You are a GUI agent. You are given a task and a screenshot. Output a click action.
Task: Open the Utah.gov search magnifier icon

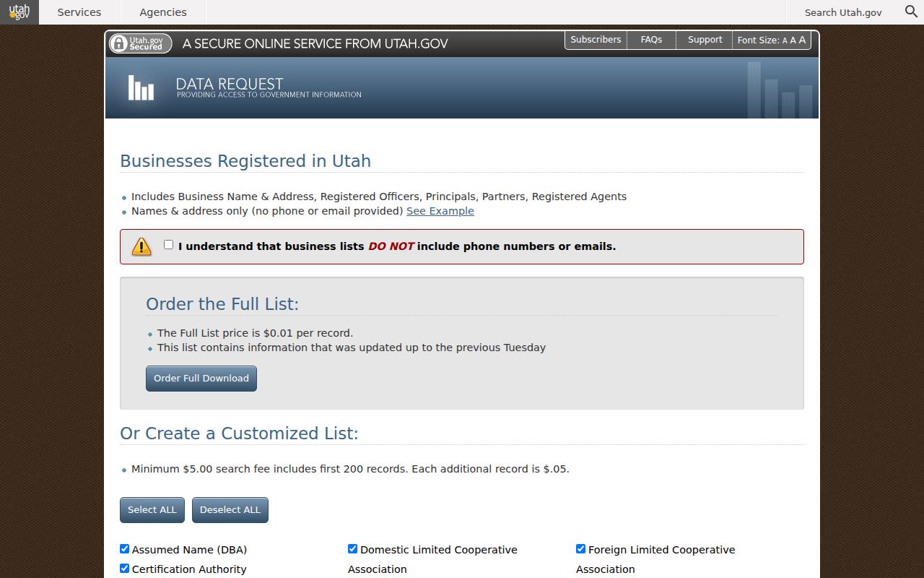click(x=912, y=12)
